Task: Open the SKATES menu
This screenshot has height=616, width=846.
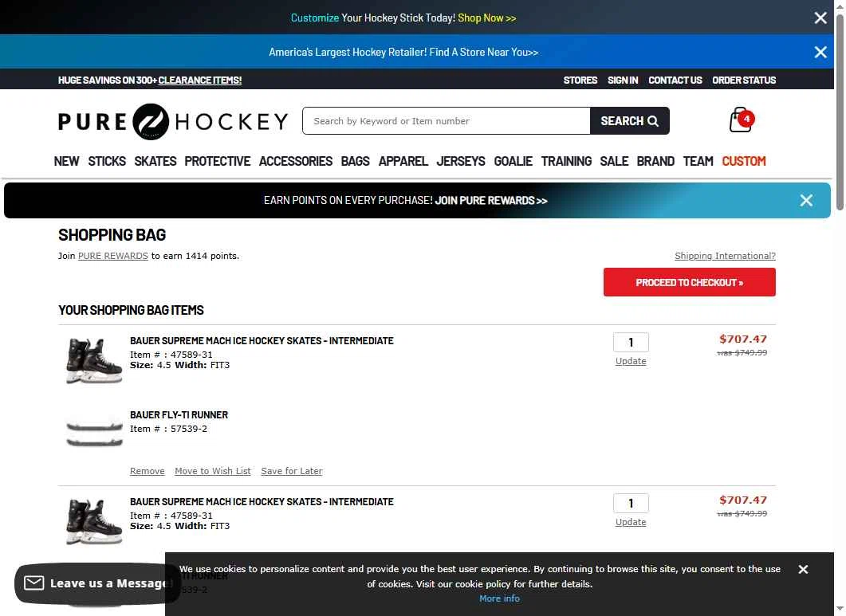Action: point(155,161)
